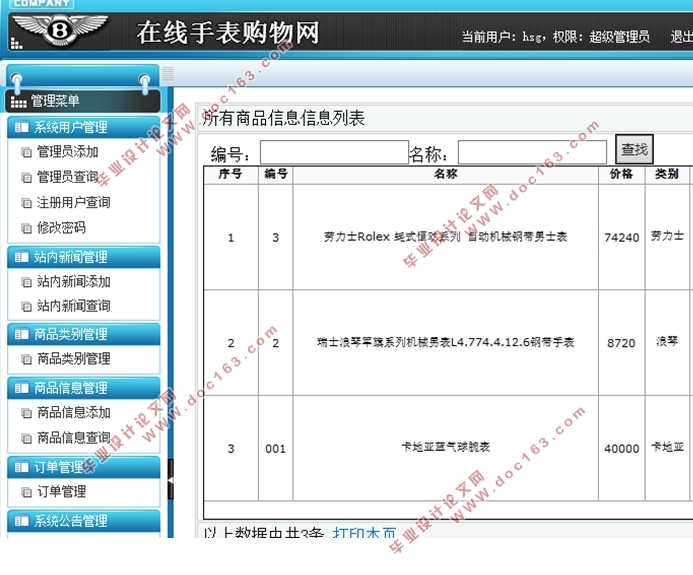Click the price cell 8720
Image resolution: width=693 pixels, height=575 pixels.
coord(621,343)
